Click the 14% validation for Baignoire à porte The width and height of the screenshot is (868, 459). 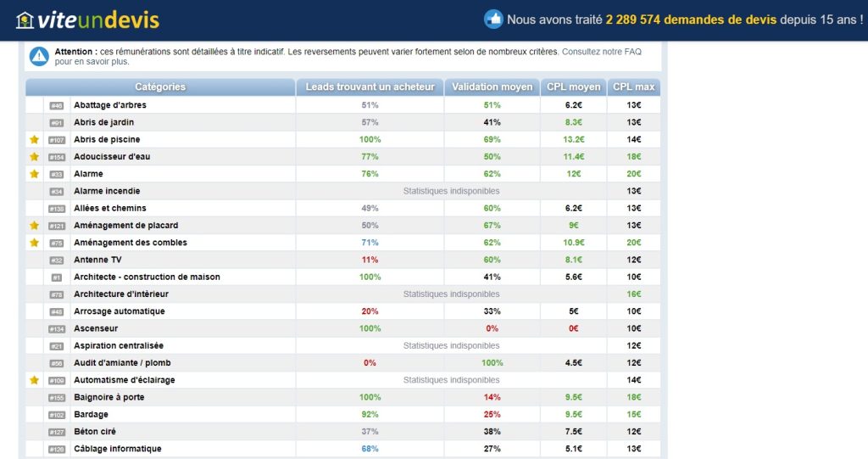click(x=492, y=397)
